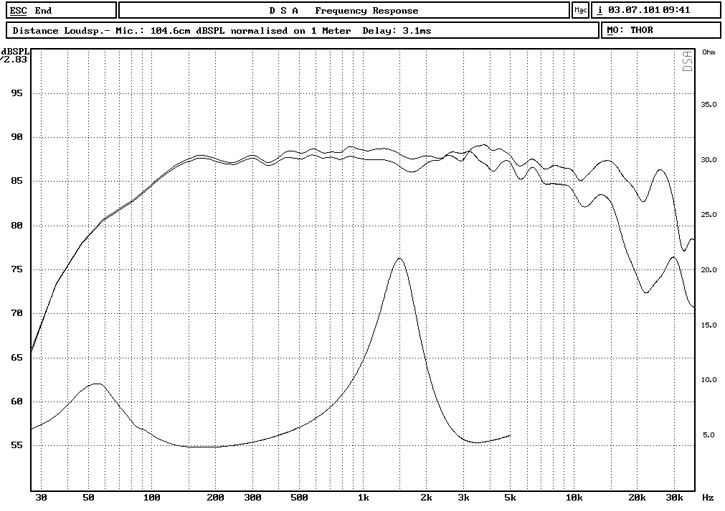Click the 500 label on the frequency axis
This screenshot has width=725, height=511.
coord(299,498)
